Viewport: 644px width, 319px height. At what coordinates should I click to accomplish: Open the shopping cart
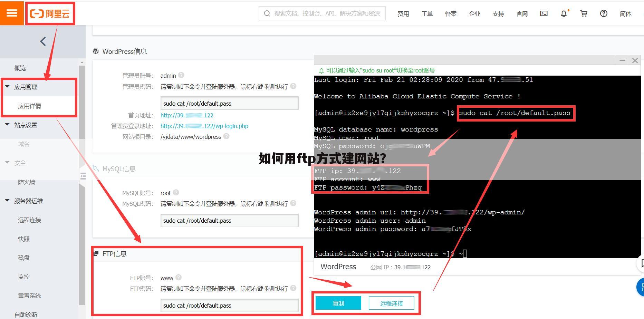click(x=584, y=13)
